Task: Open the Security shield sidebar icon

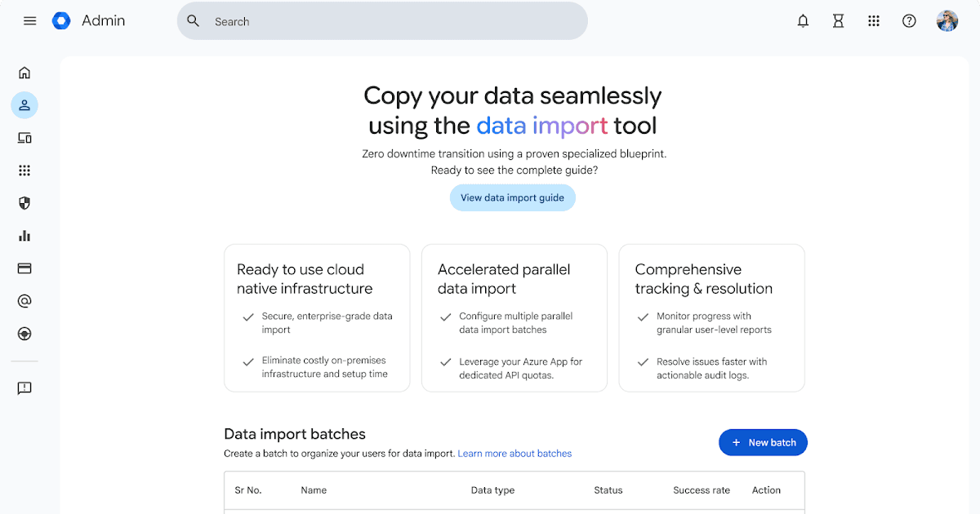Action: point(24,203)
